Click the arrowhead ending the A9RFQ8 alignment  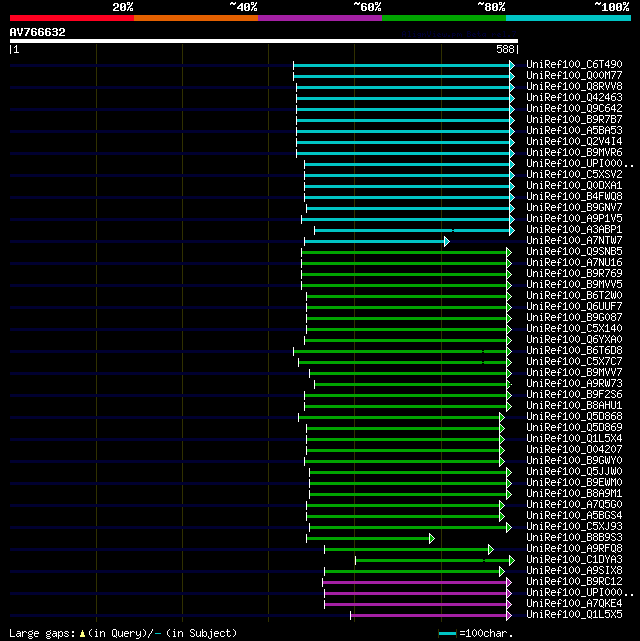tap(491, 549)
